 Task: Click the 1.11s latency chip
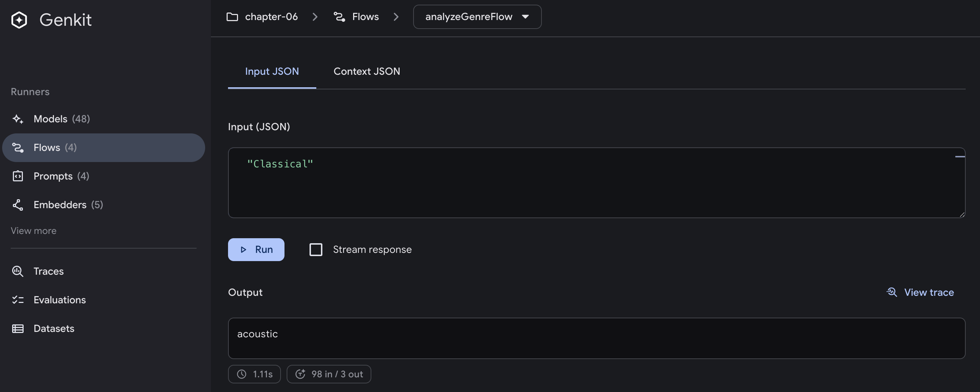point(254,374)
